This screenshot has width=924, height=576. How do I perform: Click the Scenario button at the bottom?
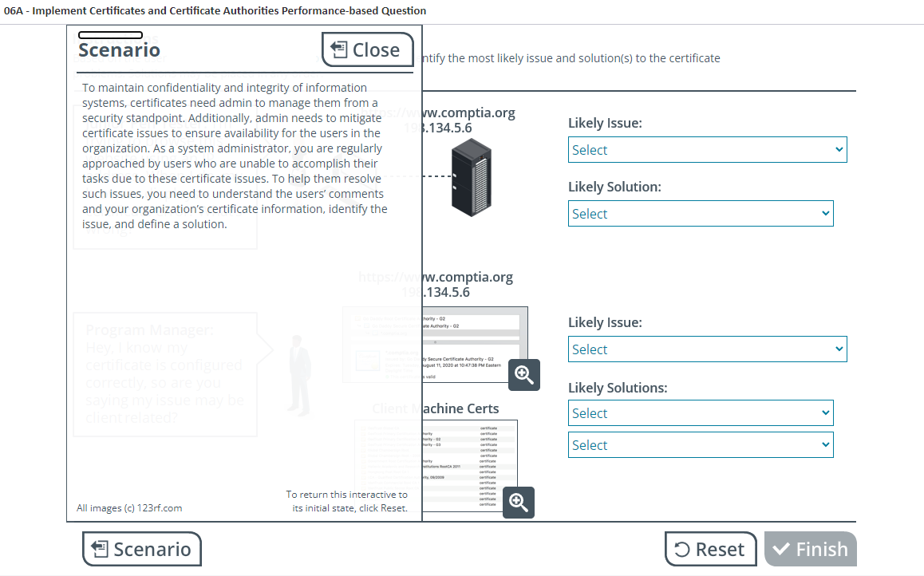142,549
